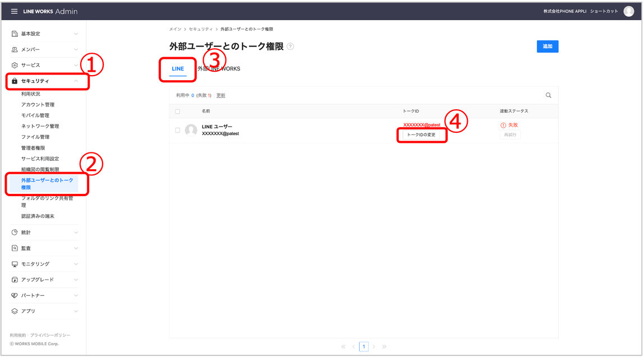The image size is (644, 357).
Task: Click the LINE WORKS Admin logo
Action: (50, 12)
